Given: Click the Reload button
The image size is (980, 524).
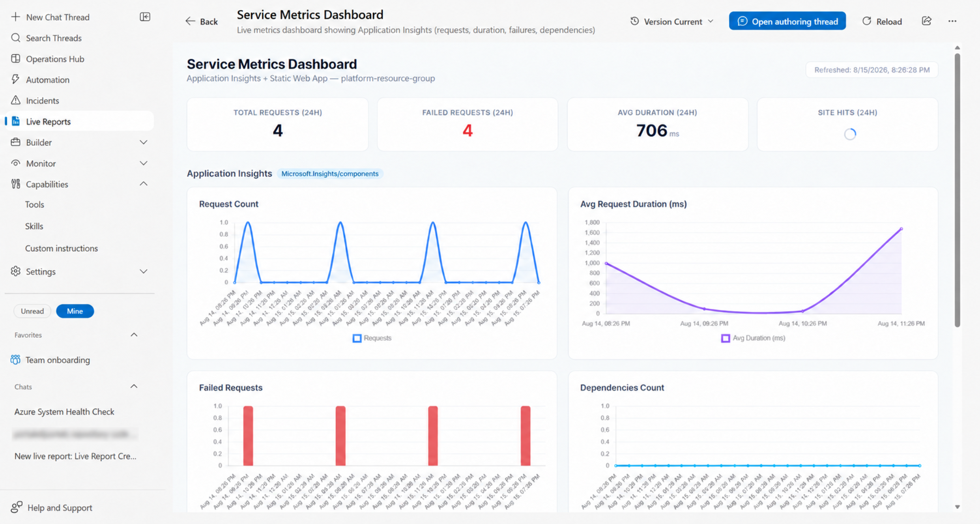Looking at the screenshot, I should pyautogui.click(x=882, y=21).
